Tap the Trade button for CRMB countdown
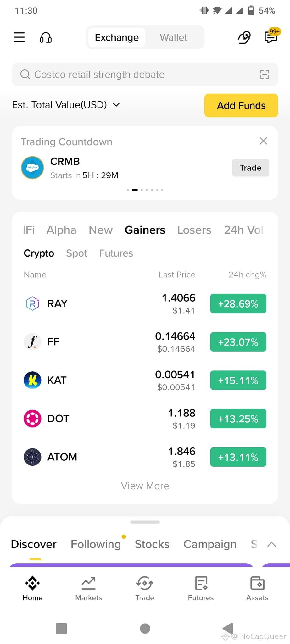290x644 pixels. pyautogui.click(x=250, y=168)
